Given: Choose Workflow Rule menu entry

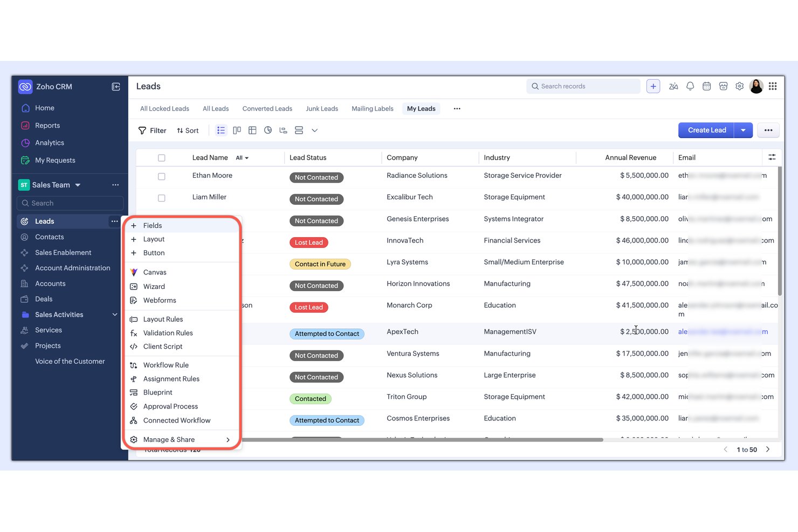Looking at the screenshot, I should pos(182,365).
